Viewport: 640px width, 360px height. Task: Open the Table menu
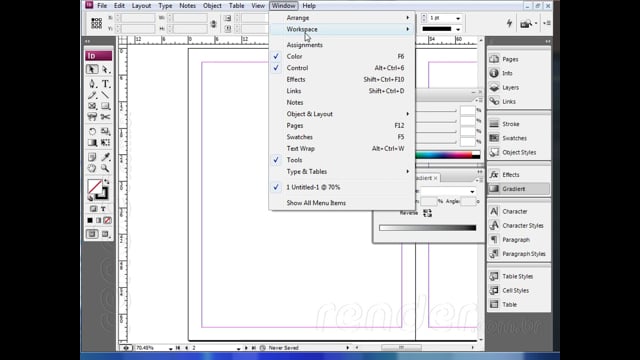(x=236, y=6)
